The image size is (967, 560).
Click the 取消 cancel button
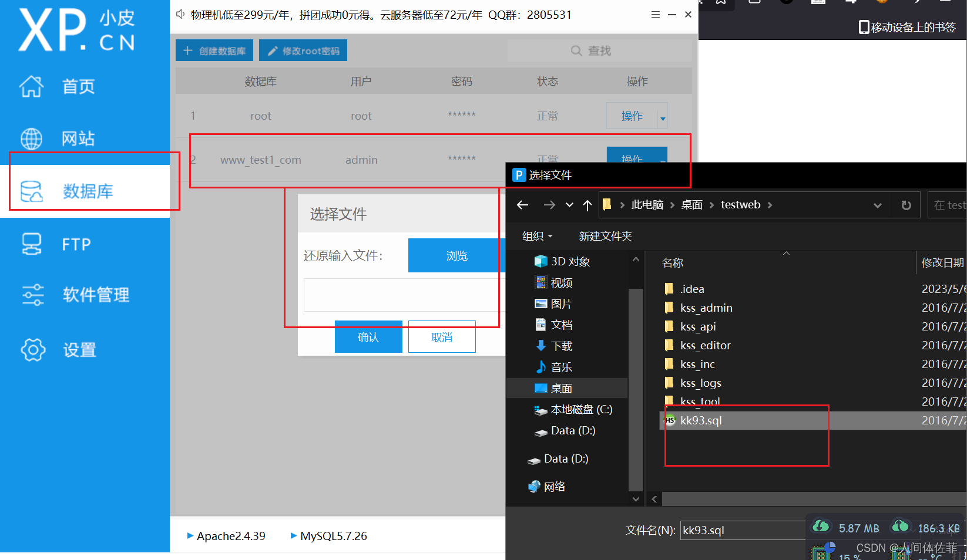click(x=442, y=337)
